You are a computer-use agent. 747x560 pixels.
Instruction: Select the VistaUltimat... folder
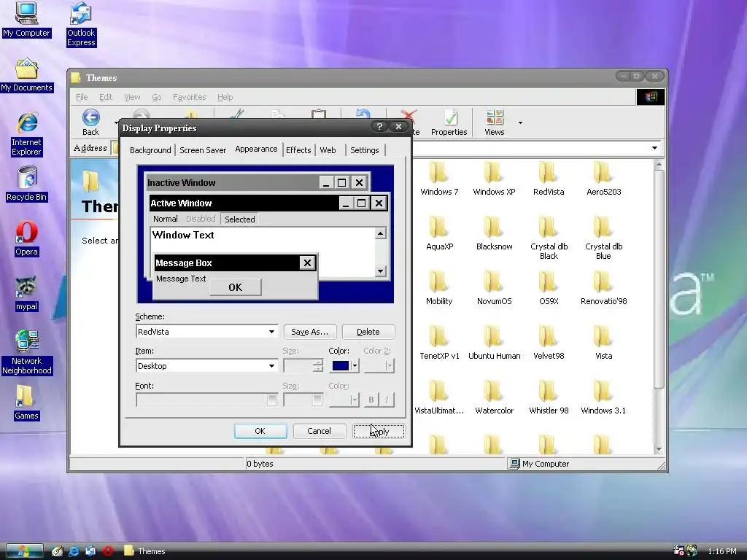[438, 397]
